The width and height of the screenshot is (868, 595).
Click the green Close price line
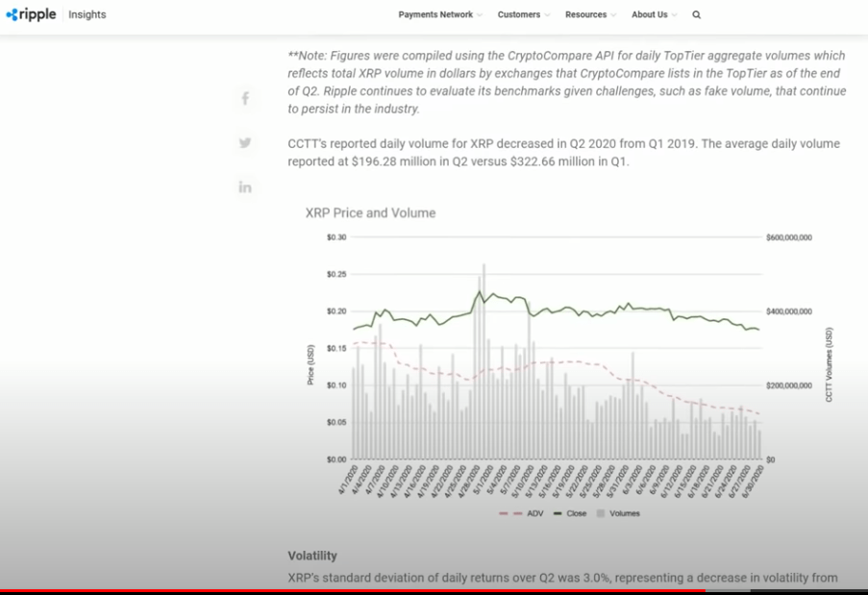point(596,310)
